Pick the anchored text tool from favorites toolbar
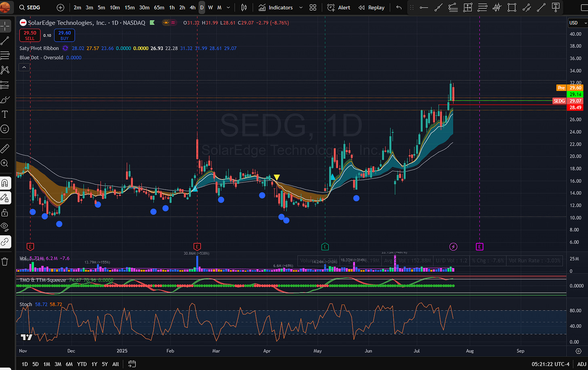Screen dimensions: 588x370 pos(556,7)
